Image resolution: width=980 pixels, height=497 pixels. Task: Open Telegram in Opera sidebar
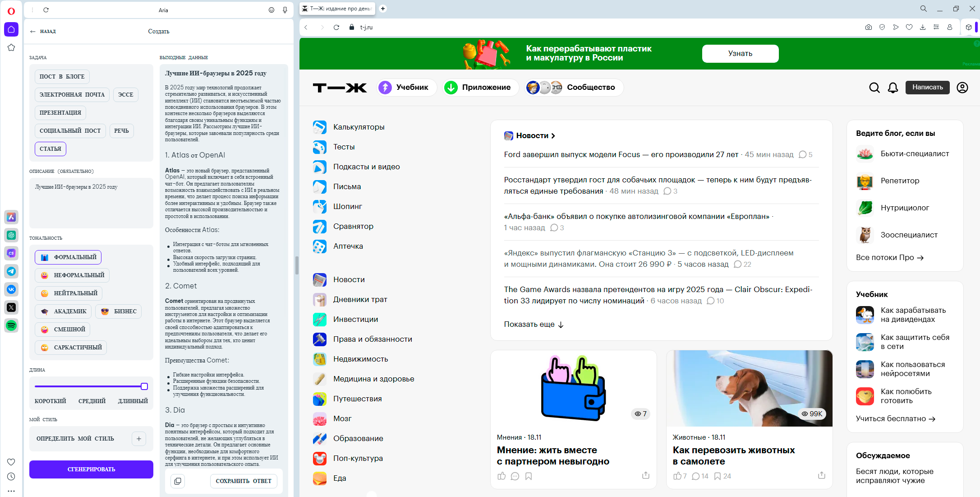tap(11, 271)
